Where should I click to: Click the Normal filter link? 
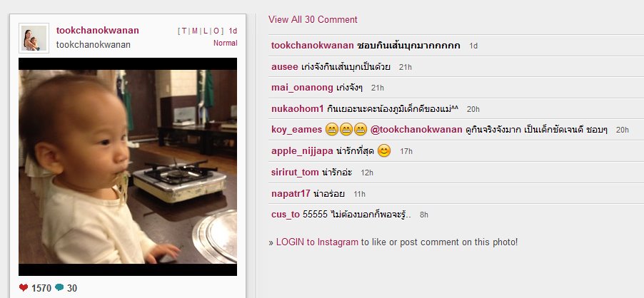(225, 43)
